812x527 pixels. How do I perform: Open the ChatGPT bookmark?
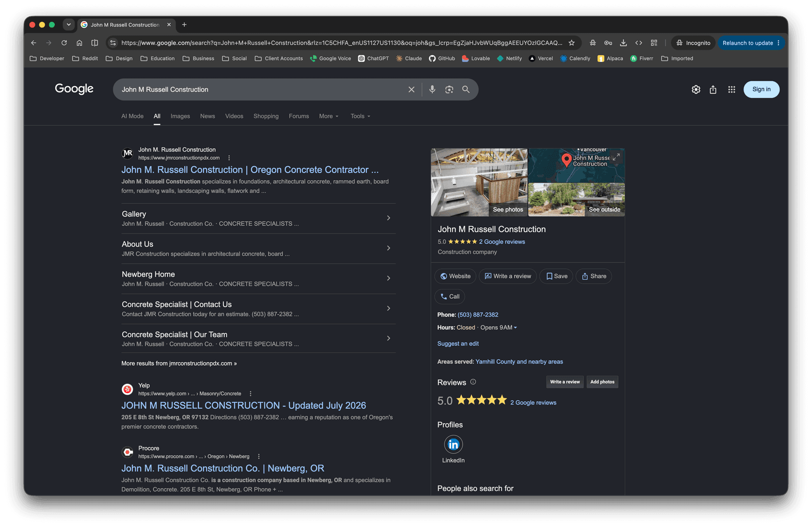[374, 59]
